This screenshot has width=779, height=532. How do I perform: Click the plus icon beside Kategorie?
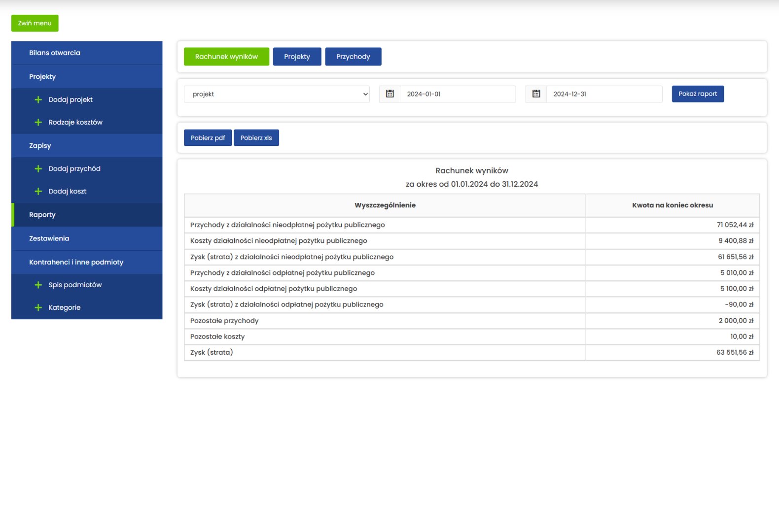click(38, 307)
